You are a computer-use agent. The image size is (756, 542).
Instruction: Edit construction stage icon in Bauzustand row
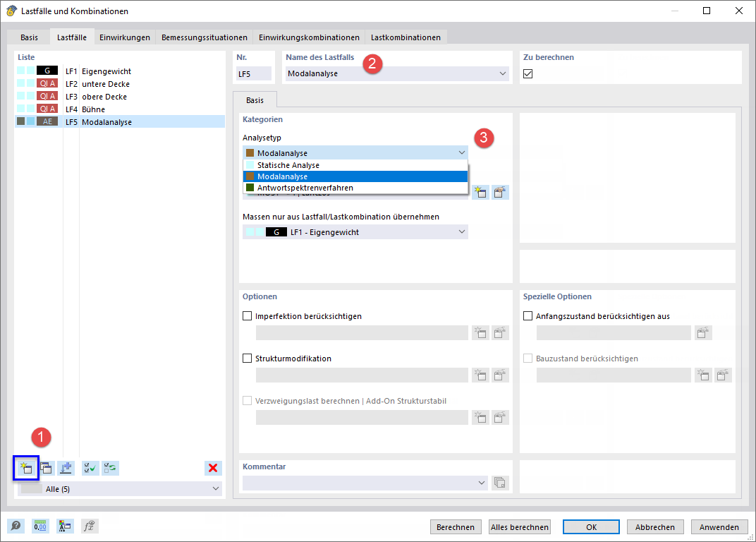click(x=723, y=375)
